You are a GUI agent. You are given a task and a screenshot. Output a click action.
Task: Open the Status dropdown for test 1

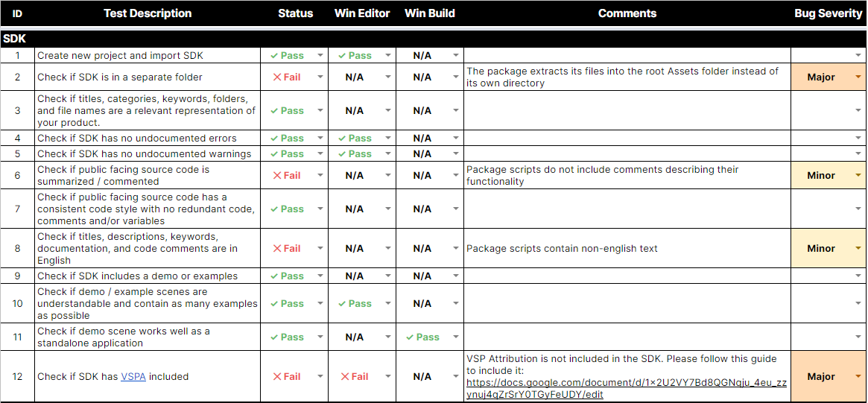(320, 55)
